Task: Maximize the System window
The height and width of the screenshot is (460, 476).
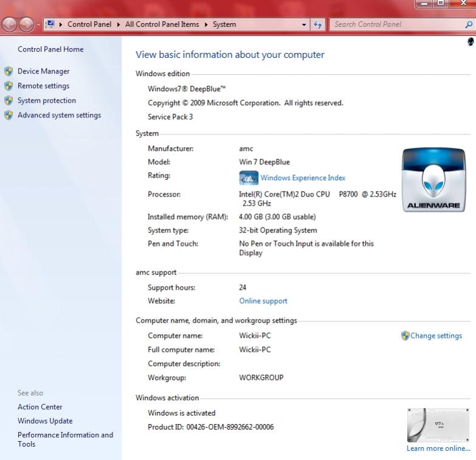Action: tap(441, 3)
